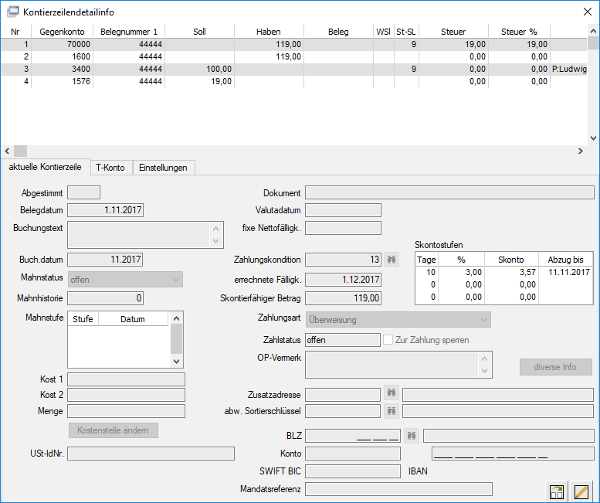Click the Skontierfähiger Betrag field showing 119,00

(x=344, y=298)
